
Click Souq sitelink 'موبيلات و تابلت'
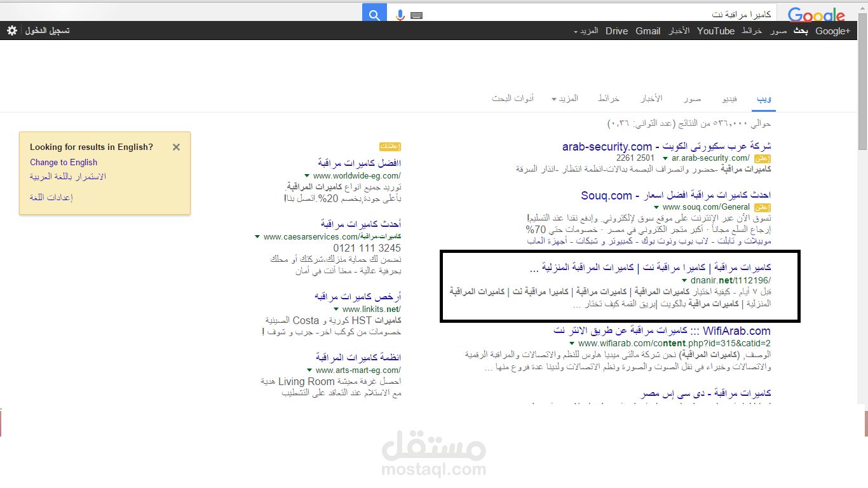click(745, 241)
